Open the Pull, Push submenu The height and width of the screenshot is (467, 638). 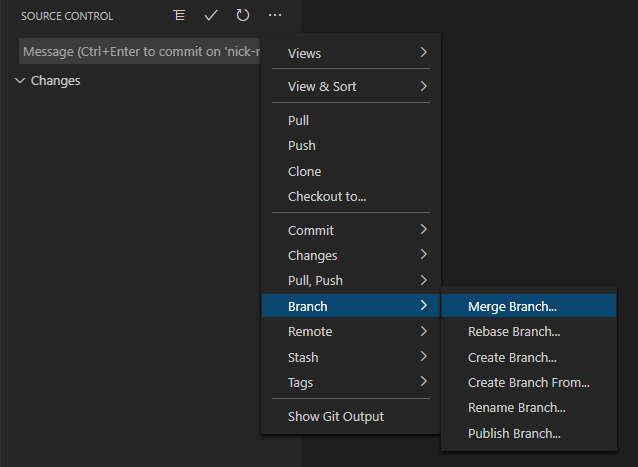351,281
